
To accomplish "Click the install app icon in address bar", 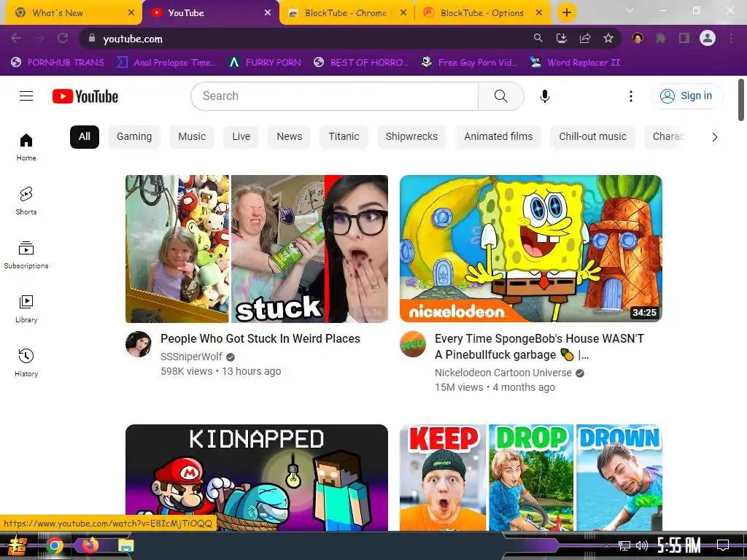I will coord(562,38).
